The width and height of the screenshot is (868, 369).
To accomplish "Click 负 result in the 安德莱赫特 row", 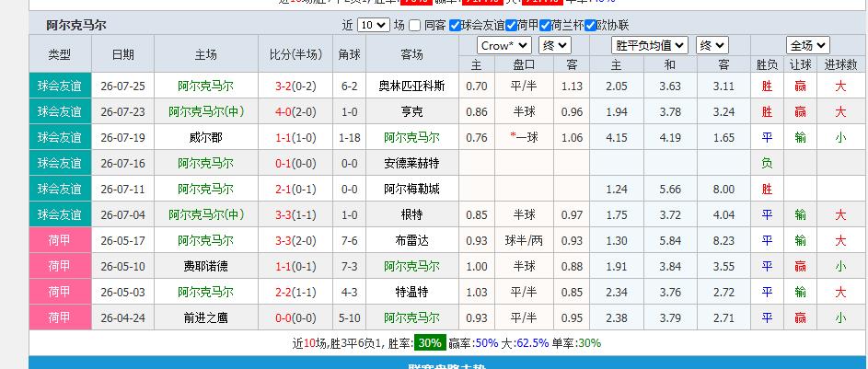I will (767, 163).
